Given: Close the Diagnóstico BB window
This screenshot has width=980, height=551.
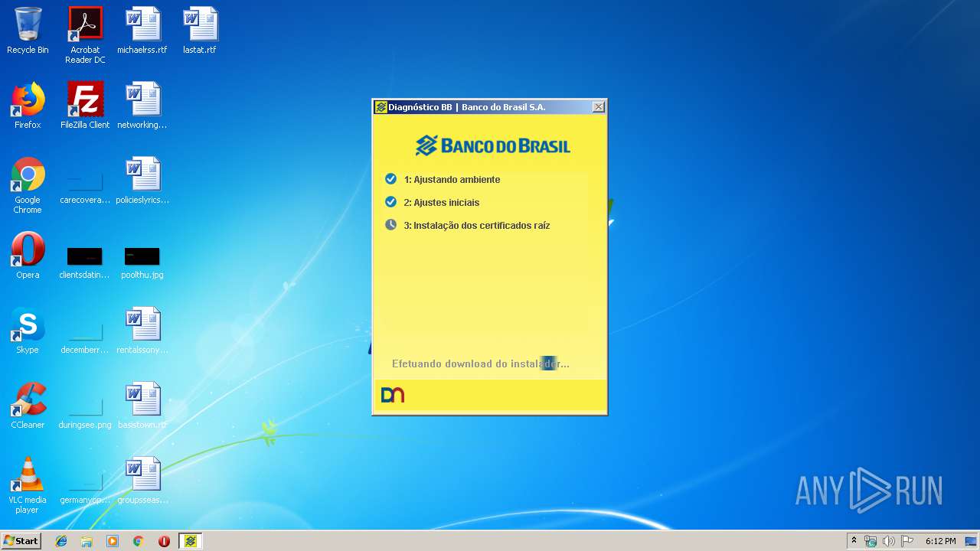Looking at the screenshot, I should pyautogui.click(x=599, y=107).
